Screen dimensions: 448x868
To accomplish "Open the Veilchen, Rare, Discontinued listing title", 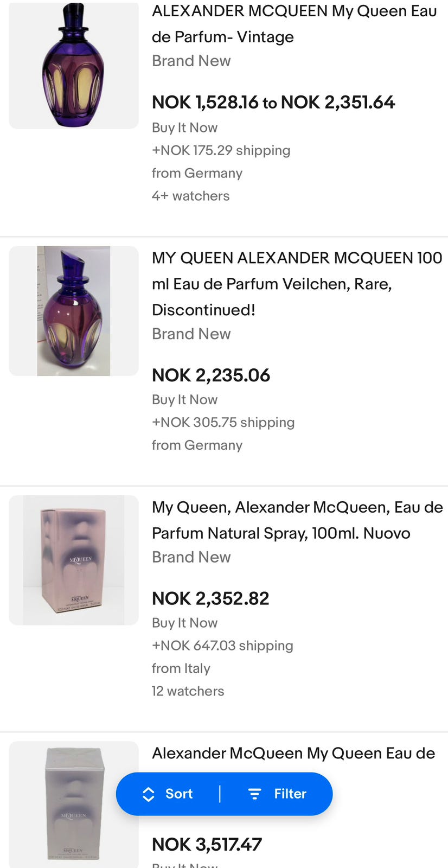I will 297,284.
